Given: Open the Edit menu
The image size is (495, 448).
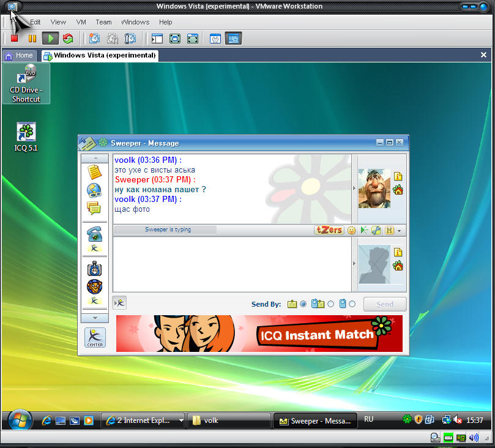Looking at the screenshot, I should tap(35, 22).
